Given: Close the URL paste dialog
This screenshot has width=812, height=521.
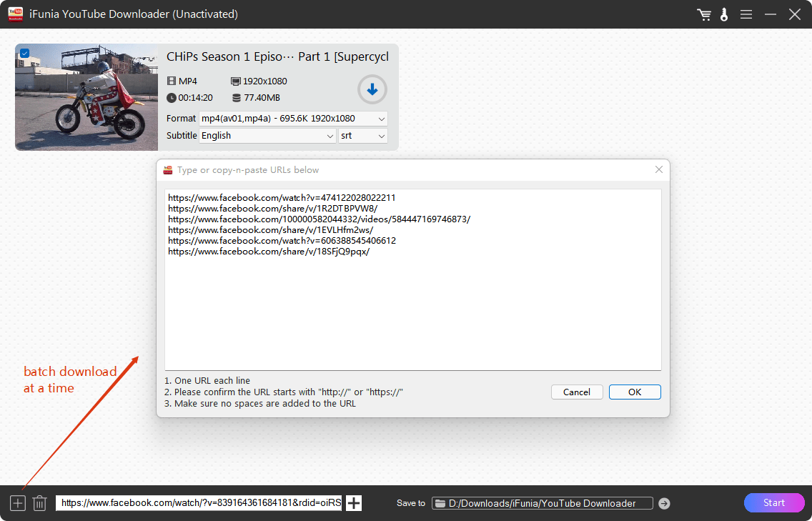Looking at the screenshot, I should [658, 170].
